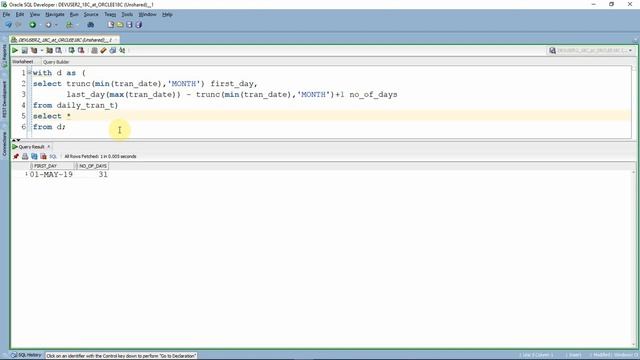The height and width of the screenshot is (360, 640).
Task: Collapse the code block at line 1
Action: point(29,72)
